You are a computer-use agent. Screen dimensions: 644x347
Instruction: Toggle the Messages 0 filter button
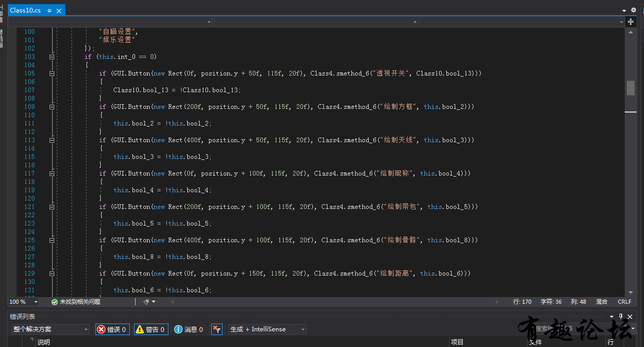pos(189,329)
